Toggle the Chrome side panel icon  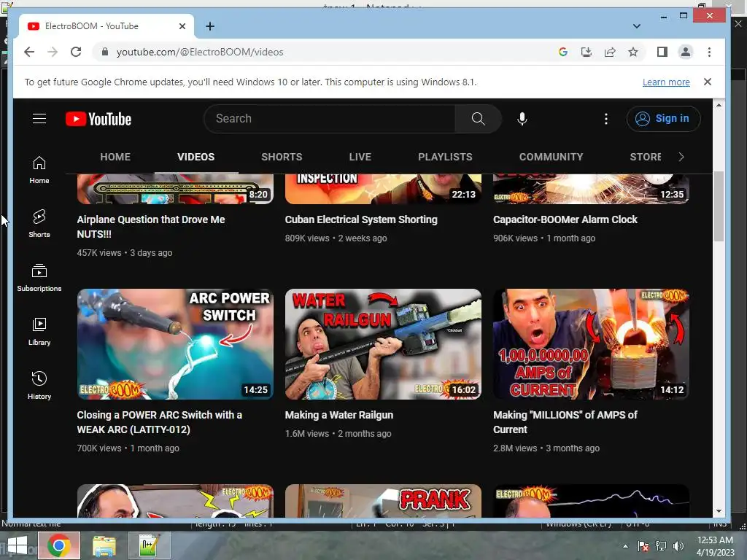click(x=662, y=52)
